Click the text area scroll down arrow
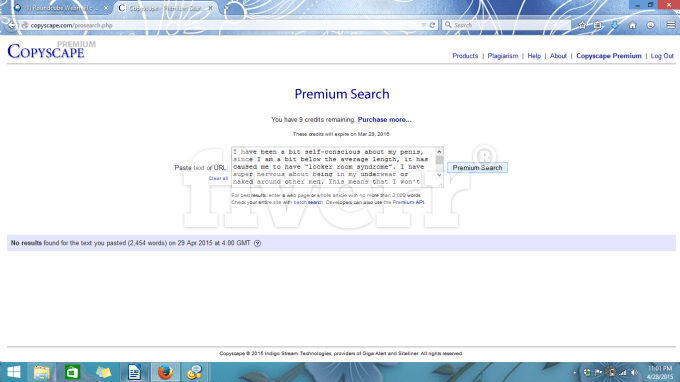This screenshot has width=680, height=382. pyautogui.click(x=439, y=175)
